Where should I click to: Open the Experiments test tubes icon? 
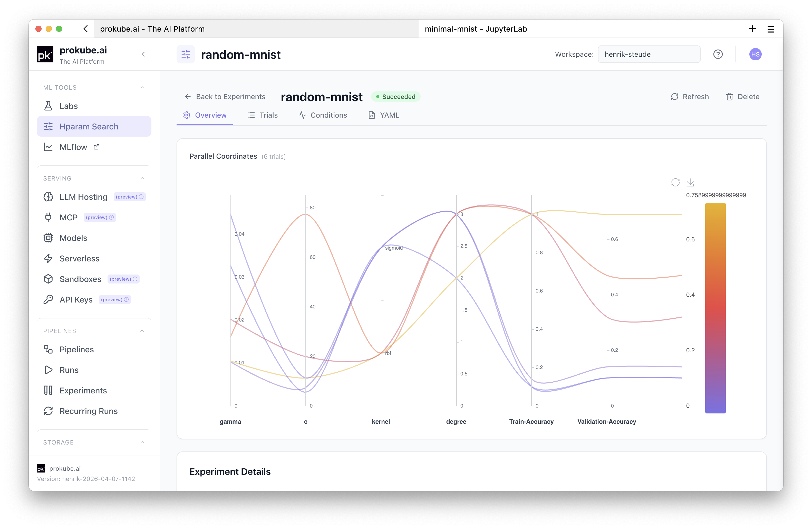pos(48,390)
